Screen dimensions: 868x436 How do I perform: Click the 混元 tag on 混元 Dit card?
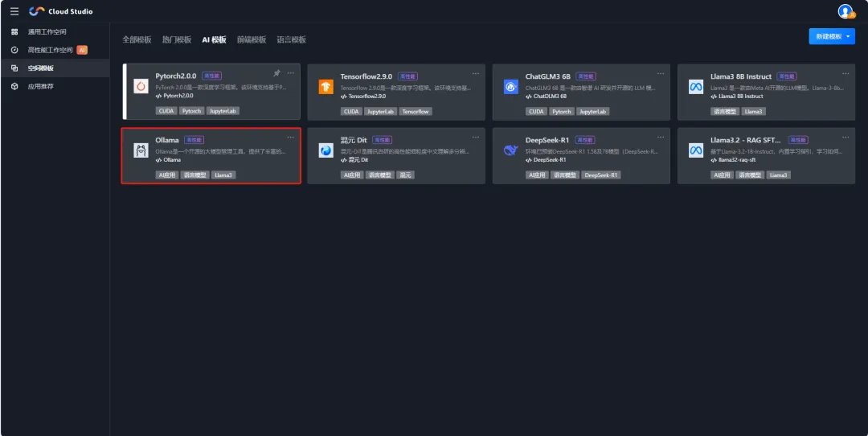pos(406,175)
